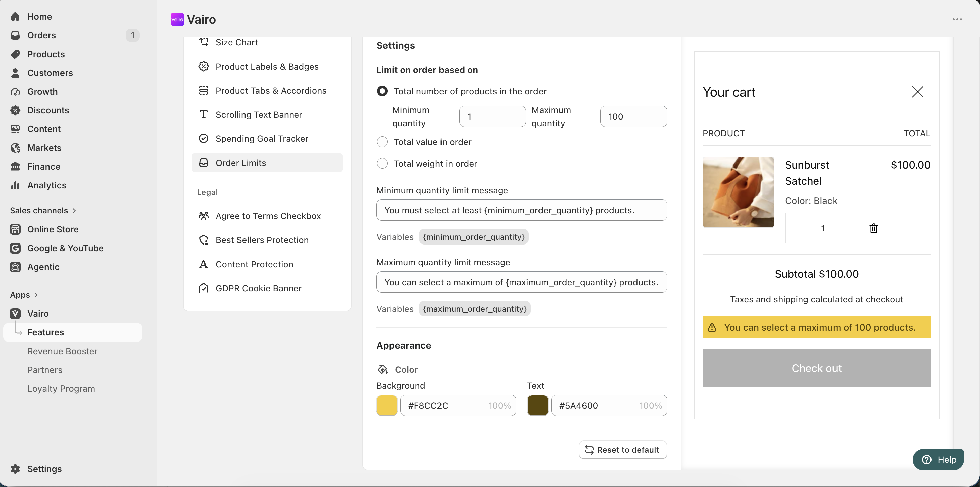Click the Analytics icon in sidebar
The width and height of the screenshot is (980, 487).
click(15, 185)
